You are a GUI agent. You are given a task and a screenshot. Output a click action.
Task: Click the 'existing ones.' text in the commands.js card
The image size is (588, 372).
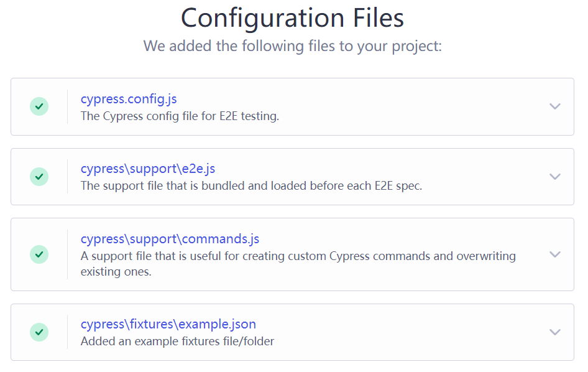point(116,272)
